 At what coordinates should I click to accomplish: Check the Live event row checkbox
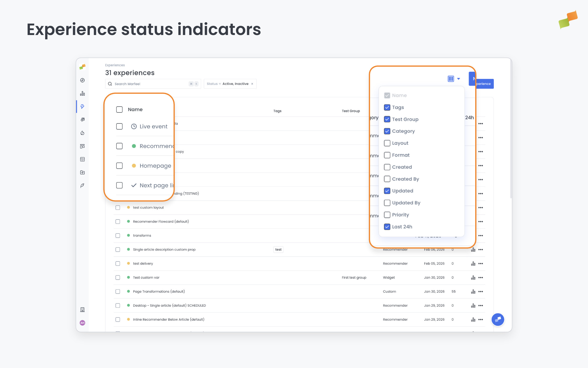tap(119, 126)
